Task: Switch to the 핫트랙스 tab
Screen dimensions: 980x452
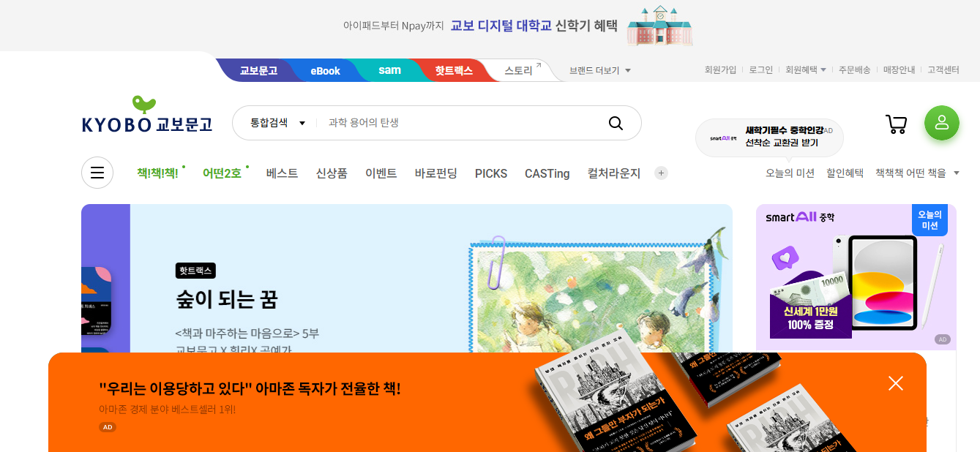Action: coord(454,71)
